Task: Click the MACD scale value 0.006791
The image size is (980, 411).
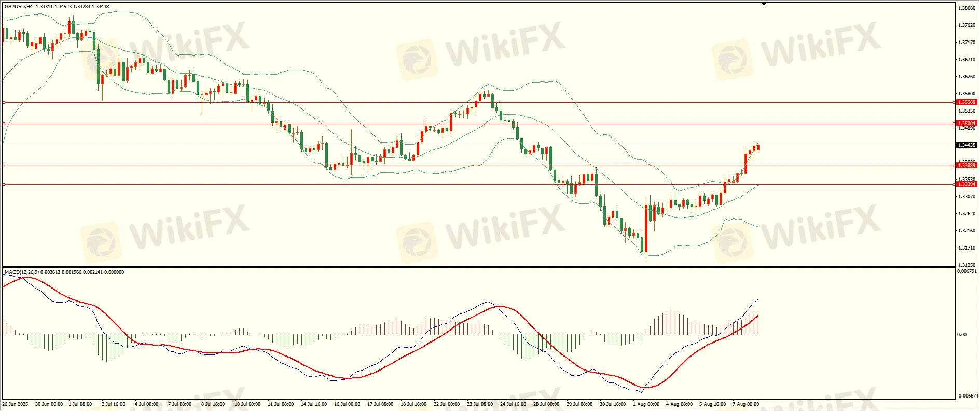Action: (x=967, y=271)
